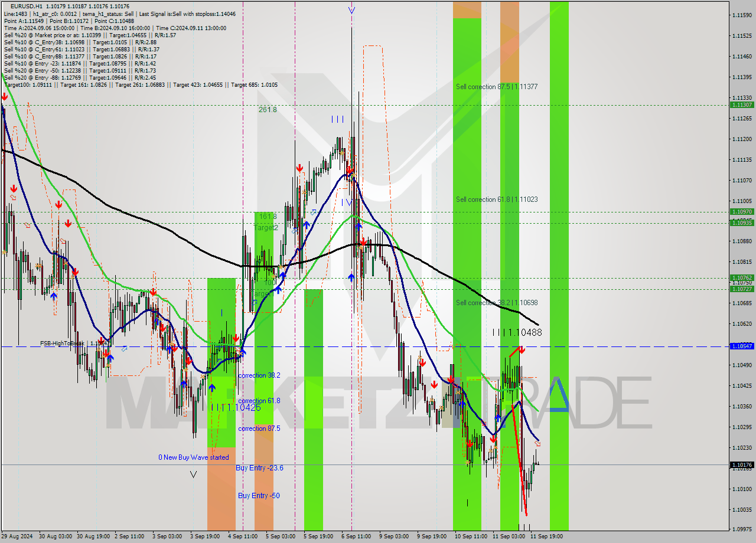Viewport: 756px width, 543px height.
Task: Click the 'Buy Entry -50' label
Action: tap(259, 496)
